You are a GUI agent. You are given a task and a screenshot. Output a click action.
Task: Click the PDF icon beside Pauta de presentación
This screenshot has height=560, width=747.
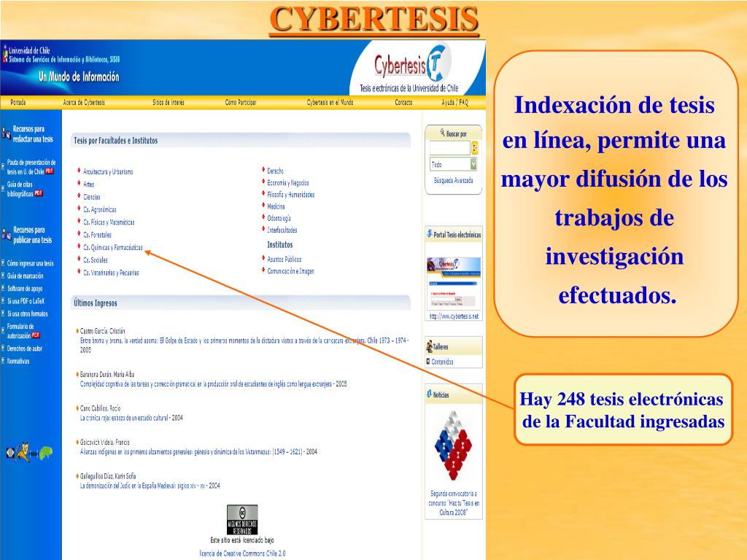(50, 171)
